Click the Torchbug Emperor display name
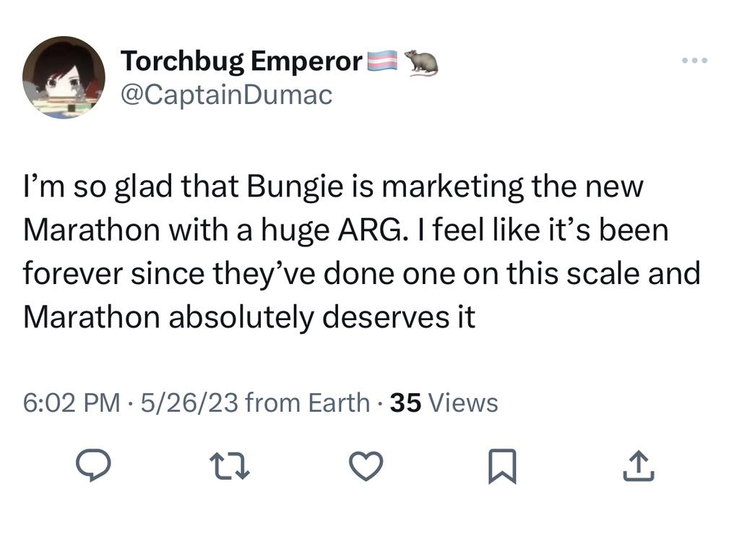 pyautogui.click(x=241, y=62)
